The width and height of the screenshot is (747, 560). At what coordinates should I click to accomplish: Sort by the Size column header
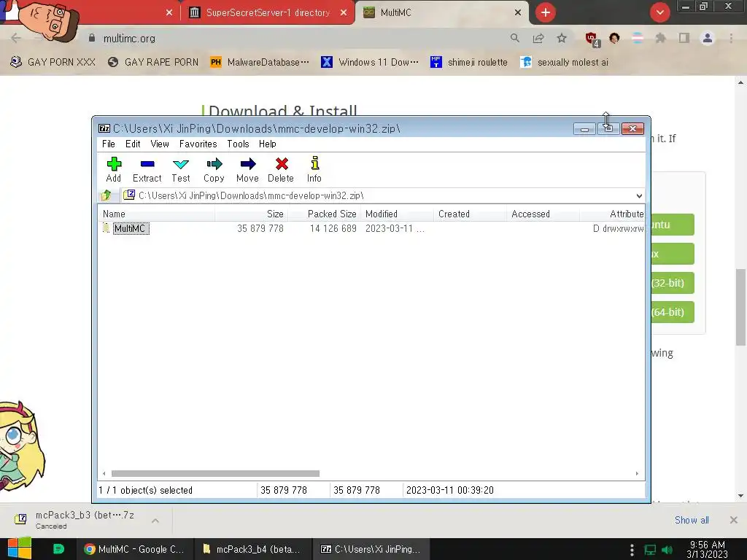pos(252,214)
